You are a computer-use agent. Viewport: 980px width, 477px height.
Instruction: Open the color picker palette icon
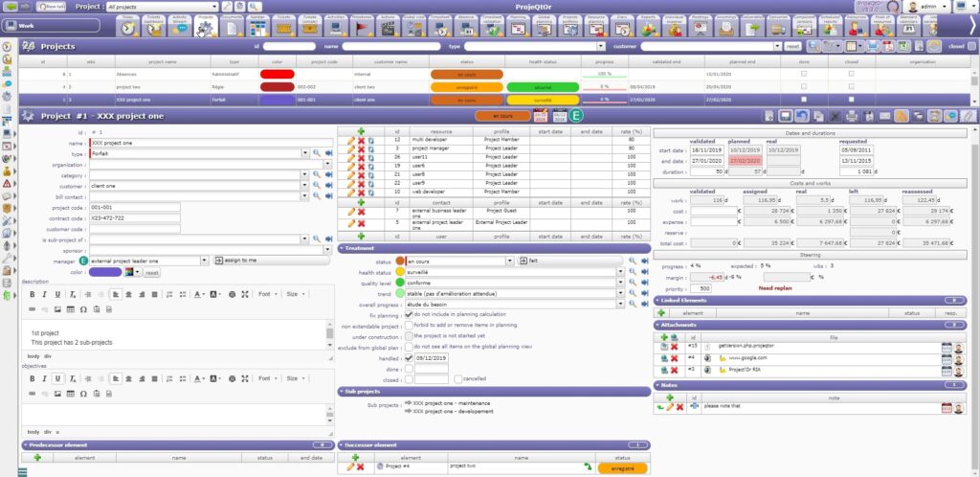point(131,273)
